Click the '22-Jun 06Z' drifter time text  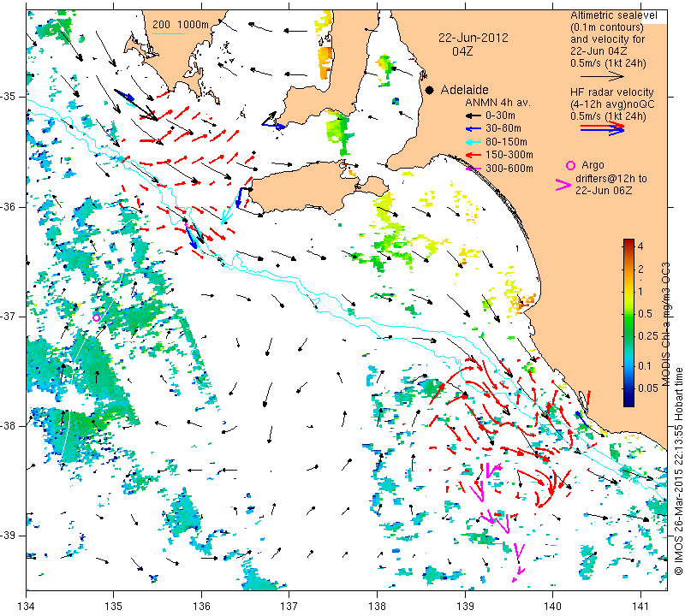(x=604, y=190)
